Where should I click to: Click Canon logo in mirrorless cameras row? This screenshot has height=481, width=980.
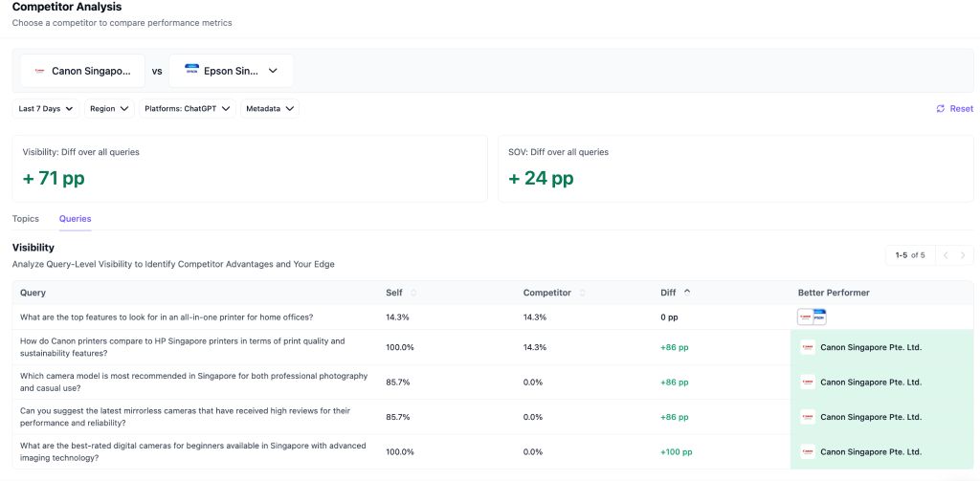pos(808,417)
